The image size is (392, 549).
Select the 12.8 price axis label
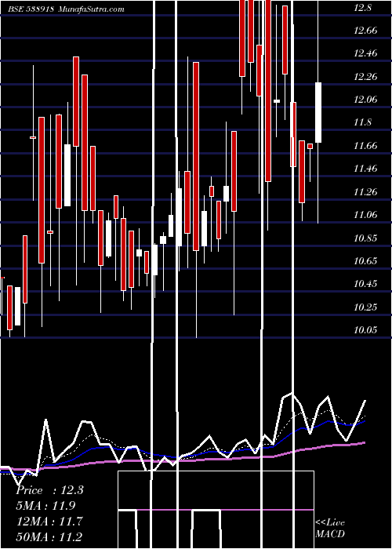[362, 7]
